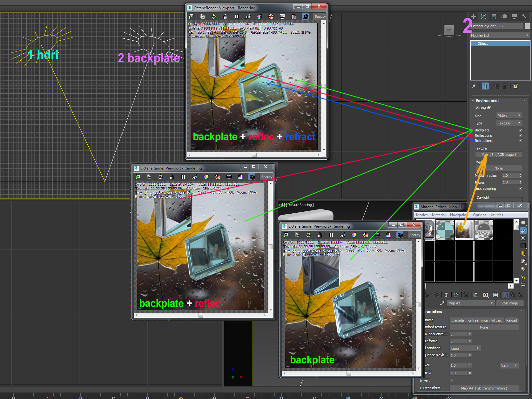Image resolution: width=532 pixels, height=399 pixels.
Task: Click object color swatch beside OctaneDayLight_002
Action: pos(527,26)
